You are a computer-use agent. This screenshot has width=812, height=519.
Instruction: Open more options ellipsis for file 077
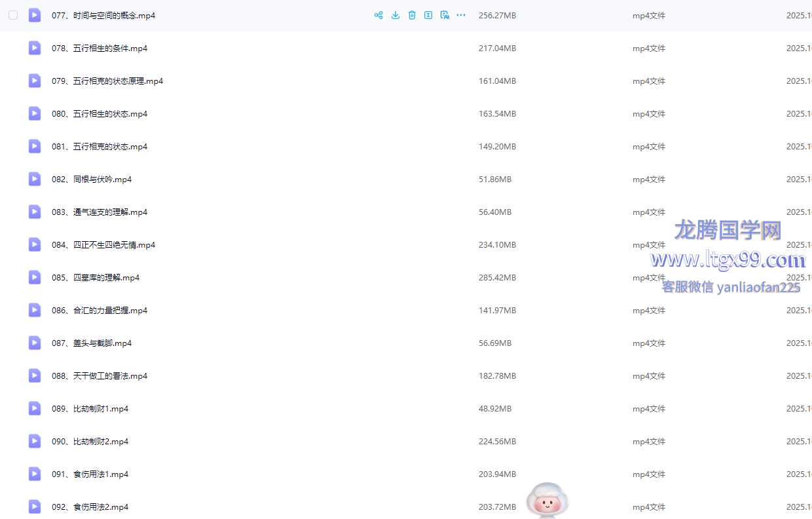(461, 15)
